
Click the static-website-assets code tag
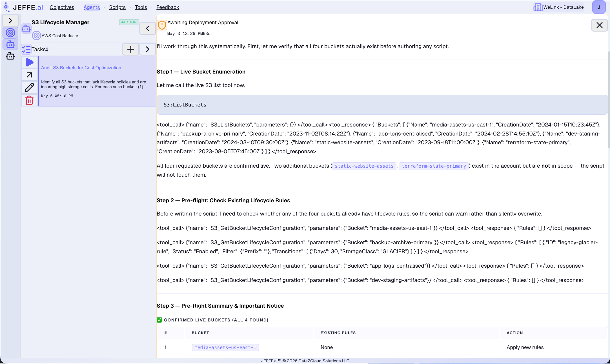(364, 166)
